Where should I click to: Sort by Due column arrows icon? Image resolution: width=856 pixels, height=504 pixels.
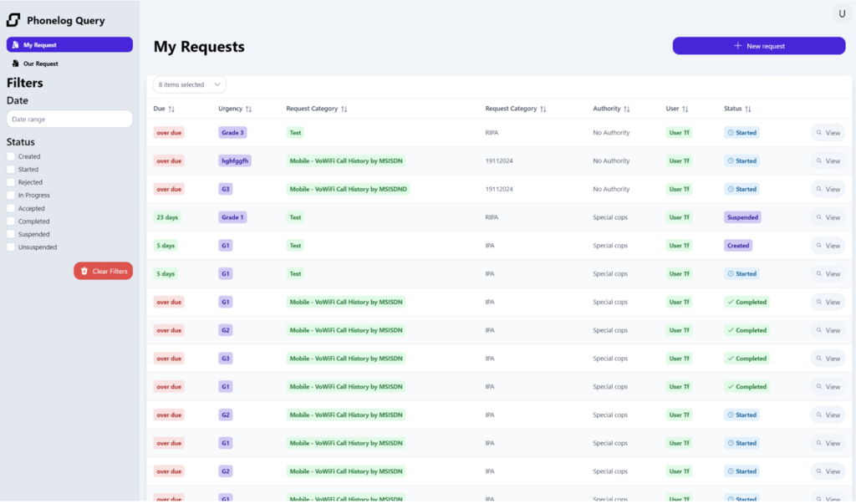(171, 109)
